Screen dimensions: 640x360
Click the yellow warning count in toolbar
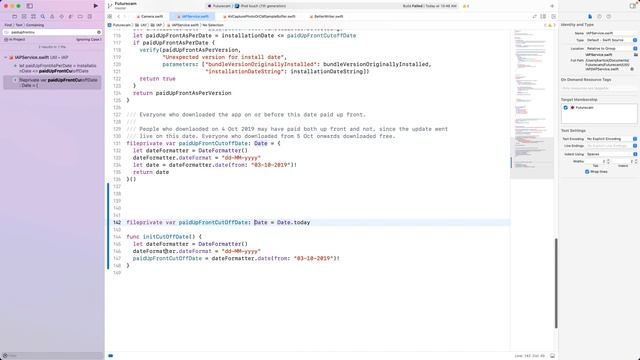(466, 6)
